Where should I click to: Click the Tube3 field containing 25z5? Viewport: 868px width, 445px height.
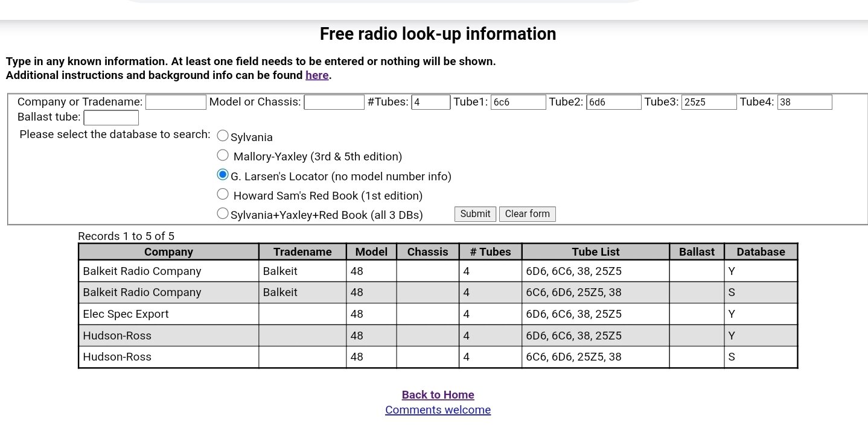click(x=709, y=102)
